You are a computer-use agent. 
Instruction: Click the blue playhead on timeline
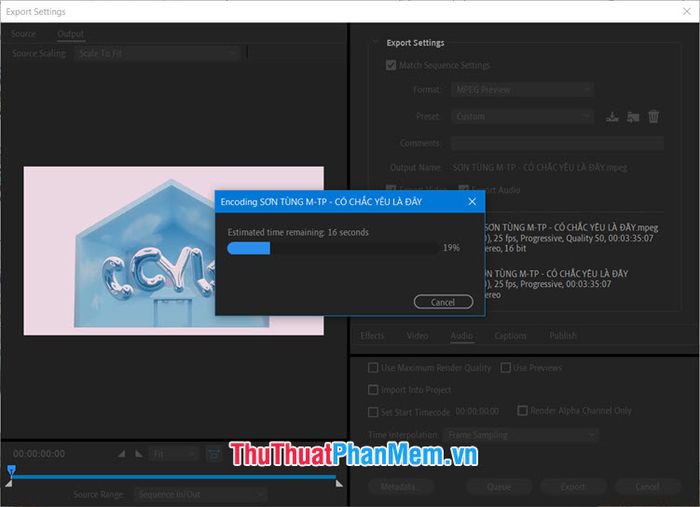click(x=12, y=470)
